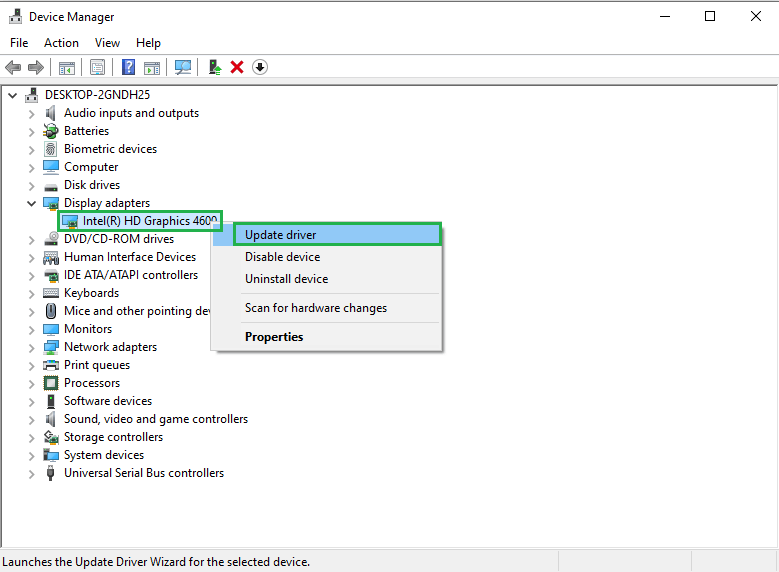The height and width of the screenshot is (572, 779).
Task: Click the Intel HD Graphics adapter icon
Action: pos(70,222)
